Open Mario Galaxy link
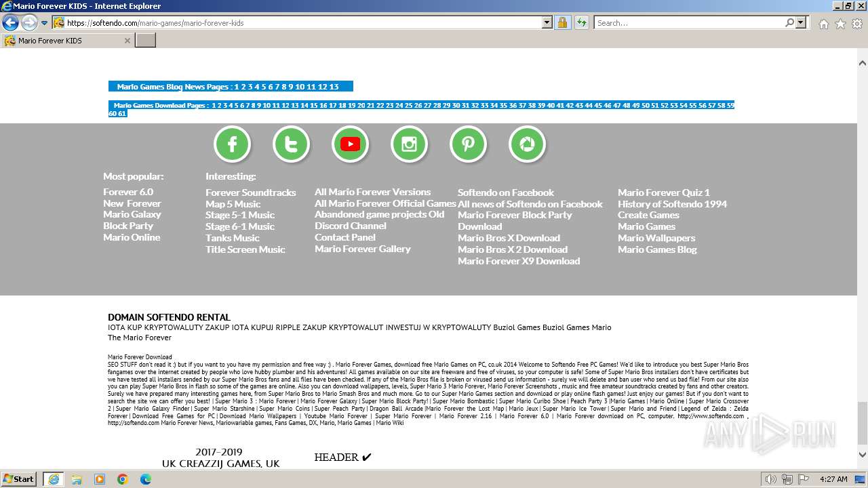Viewport: 868px width, 488px height. (132, 214)
